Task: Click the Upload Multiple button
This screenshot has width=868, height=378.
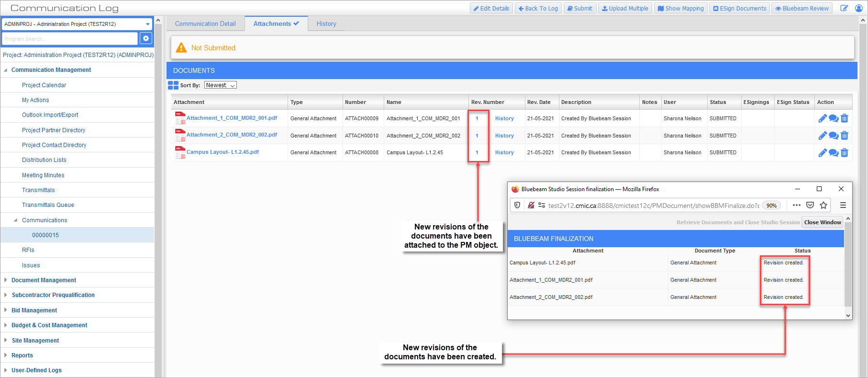Action: point(625,8)
